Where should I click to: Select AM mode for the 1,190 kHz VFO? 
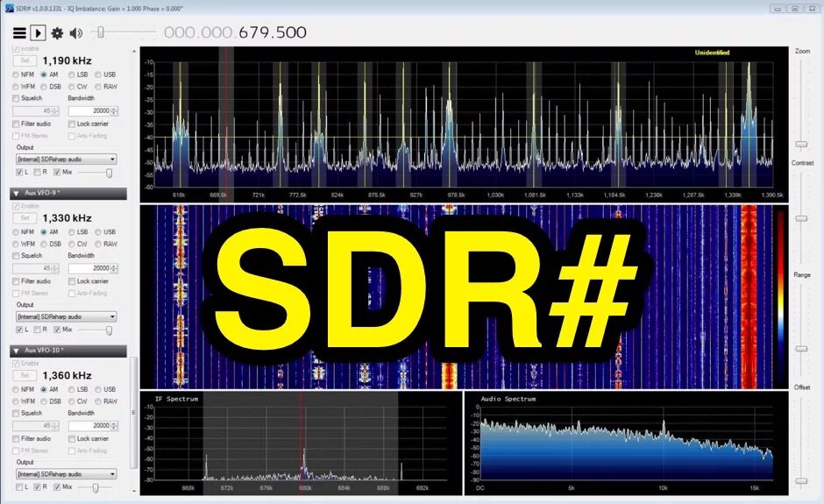pos(44,75)
